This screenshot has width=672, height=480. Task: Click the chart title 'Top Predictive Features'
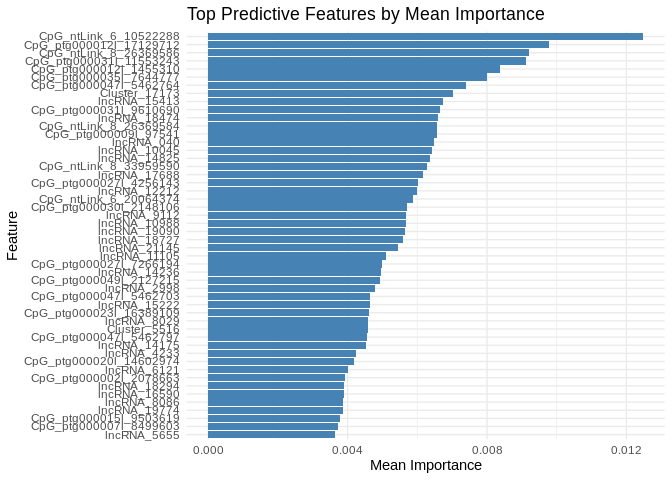[366, 14]
